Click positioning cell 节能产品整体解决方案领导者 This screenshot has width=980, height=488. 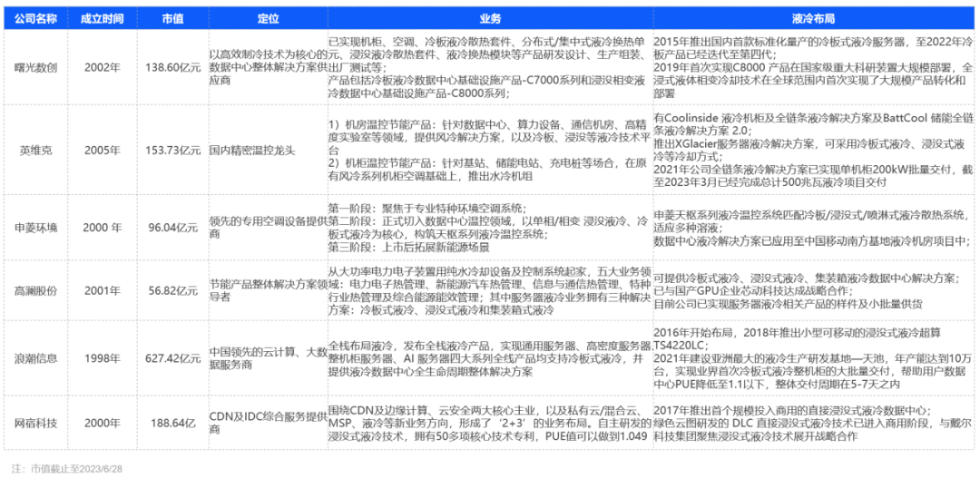[268, 290]
